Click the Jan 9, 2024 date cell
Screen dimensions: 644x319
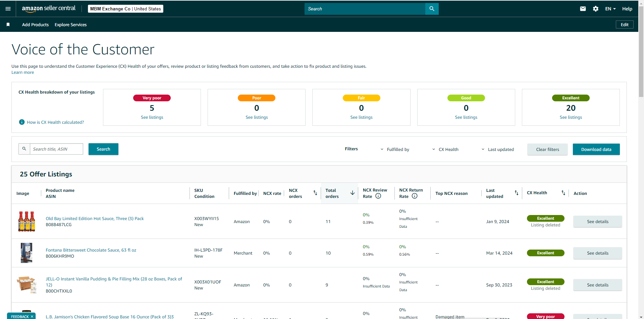pos(497,221)
